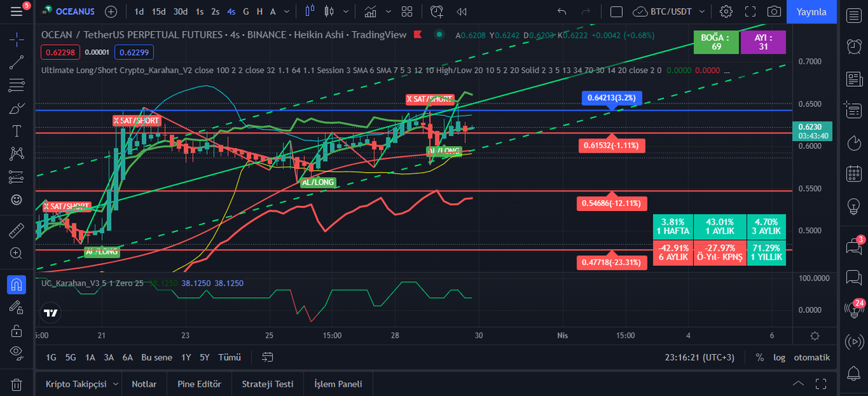Take a chart snapshot with the camera icon
Image resolution: width=868 pixels, height=396 pixels.
[x=774, y=12]
